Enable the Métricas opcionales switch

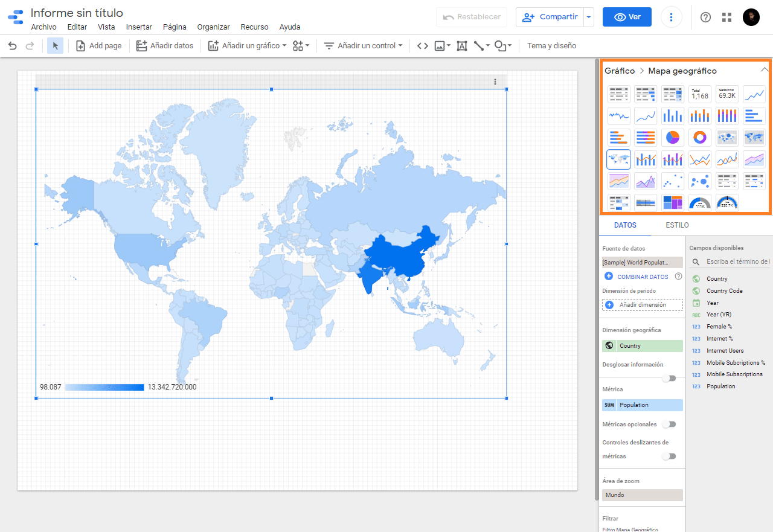pos(669,424)
